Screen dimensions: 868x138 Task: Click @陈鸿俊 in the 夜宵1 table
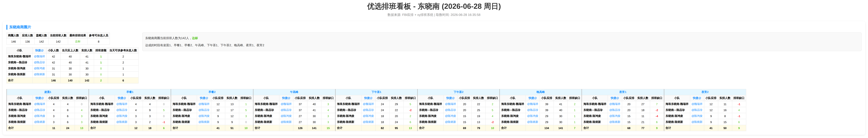tap(615, 116)
